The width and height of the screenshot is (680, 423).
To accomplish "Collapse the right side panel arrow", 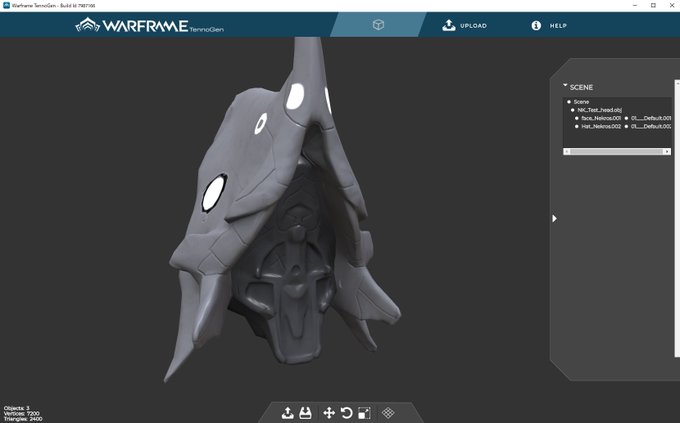I will [x=554, y=219].
